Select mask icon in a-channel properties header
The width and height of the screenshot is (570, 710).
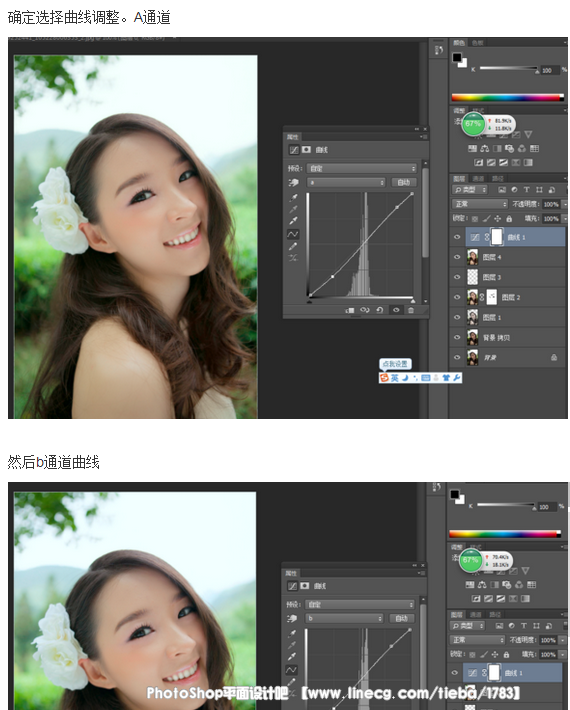[x=307, y=149]
